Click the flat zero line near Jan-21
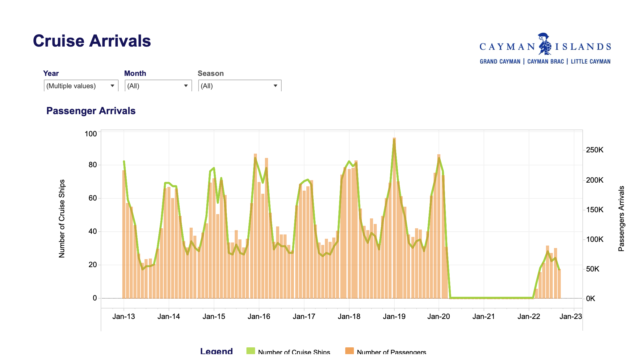Image resolution: width=638 pixels, height=364 pixels. coord(484,298)
